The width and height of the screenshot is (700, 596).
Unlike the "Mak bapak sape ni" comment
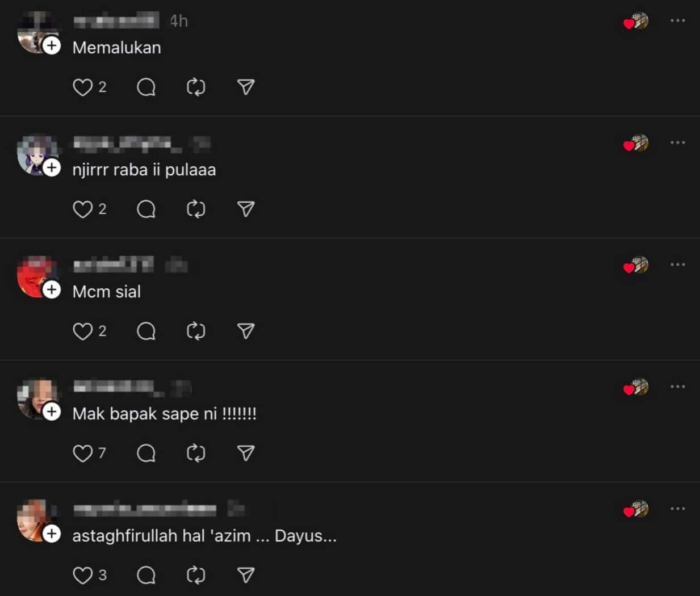tap(83, 453)
